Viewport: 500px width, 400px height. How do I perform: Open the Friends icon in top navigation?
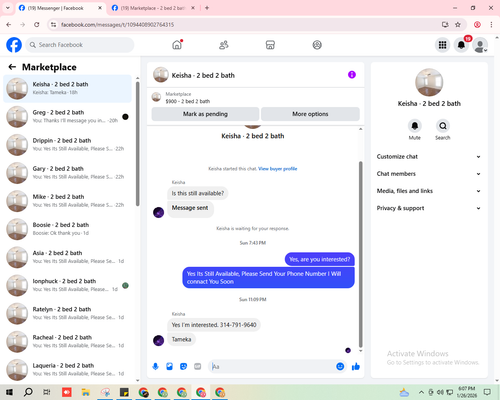tap(224, 45)
